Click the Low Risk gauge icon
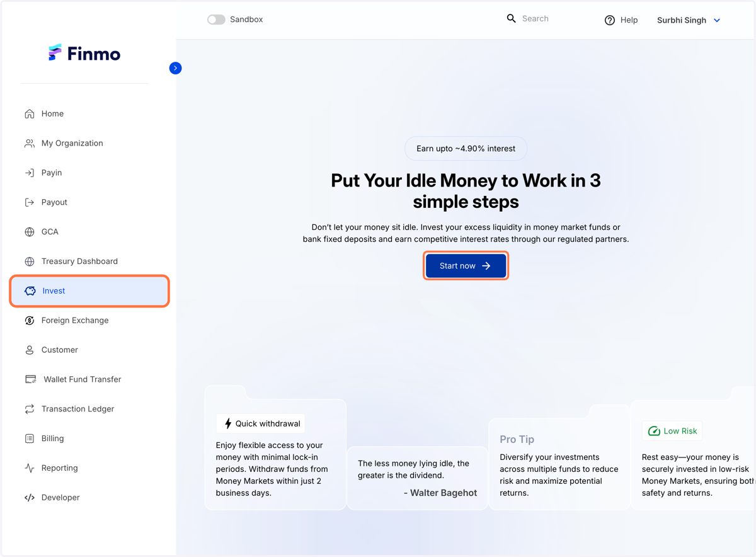The width and height of the screenshot is (756, 557). [654, 431]
